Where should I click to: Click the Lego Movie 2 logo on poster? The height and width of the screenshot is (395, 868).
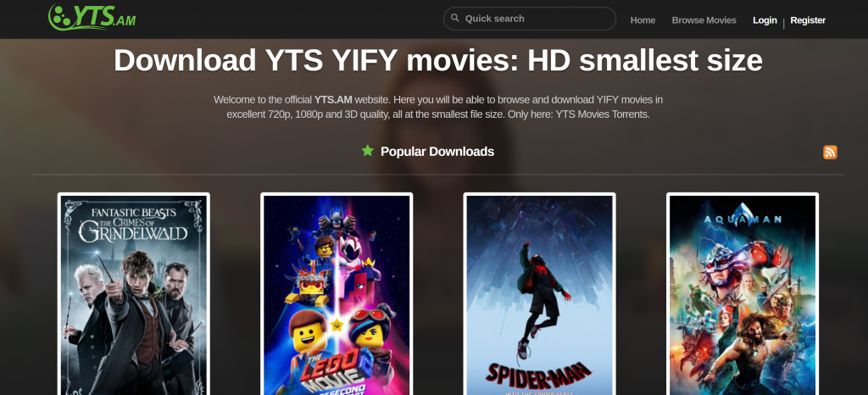point(336,376)
